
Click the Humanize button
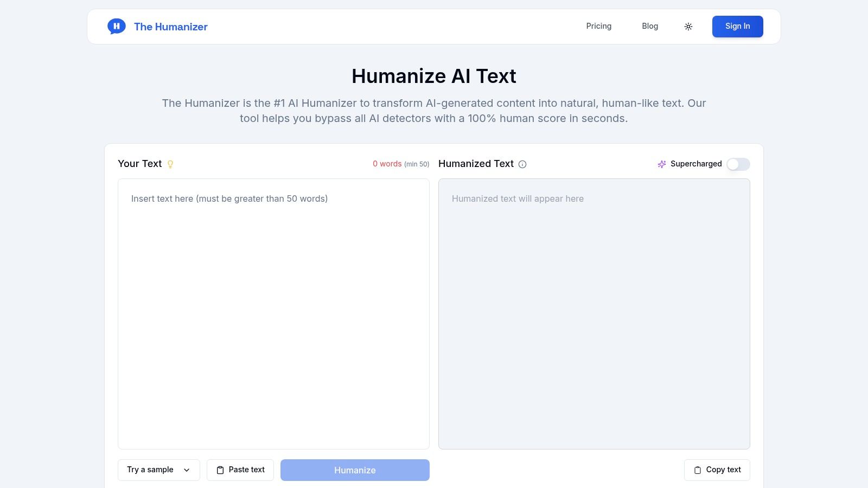point(354,470)
